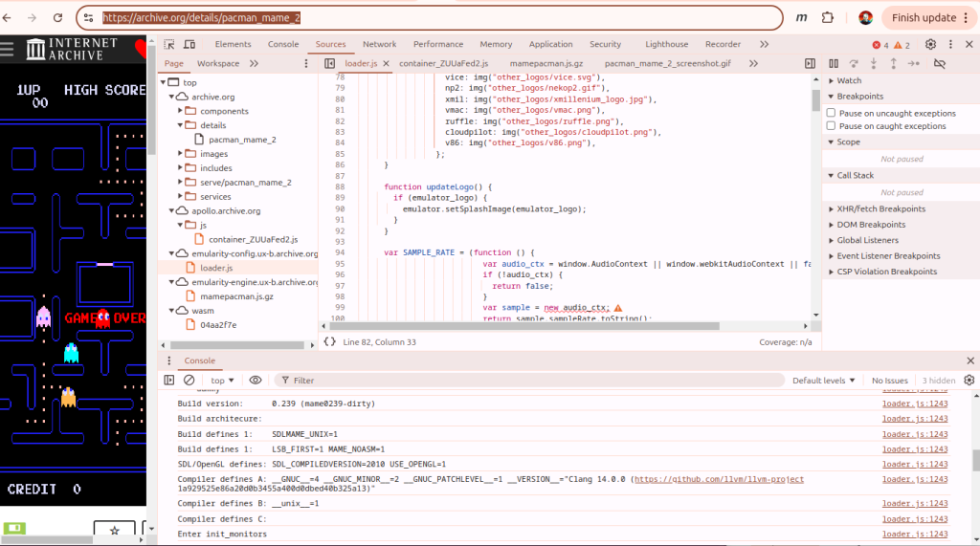Click the browser address bar
The width and height of the screenshot is (980, 546).
[x=430, y=17]
